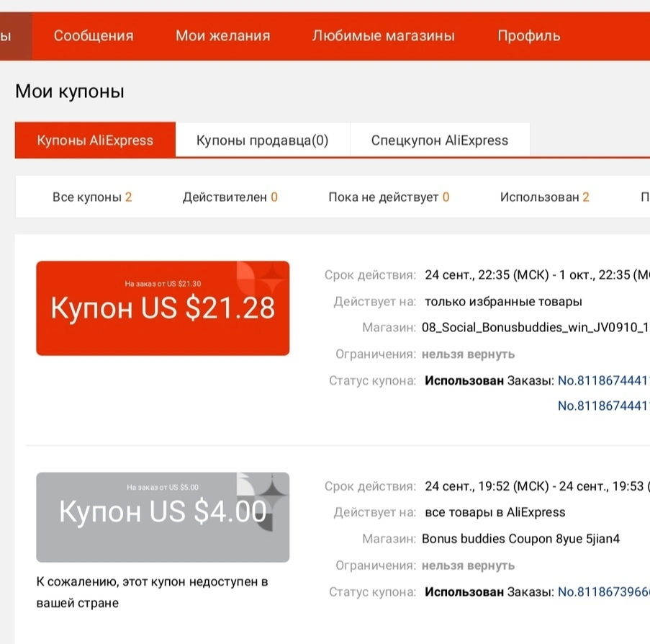Click the Мои купоны heading
The image size is (650, 644).
[x=70, y=91]
